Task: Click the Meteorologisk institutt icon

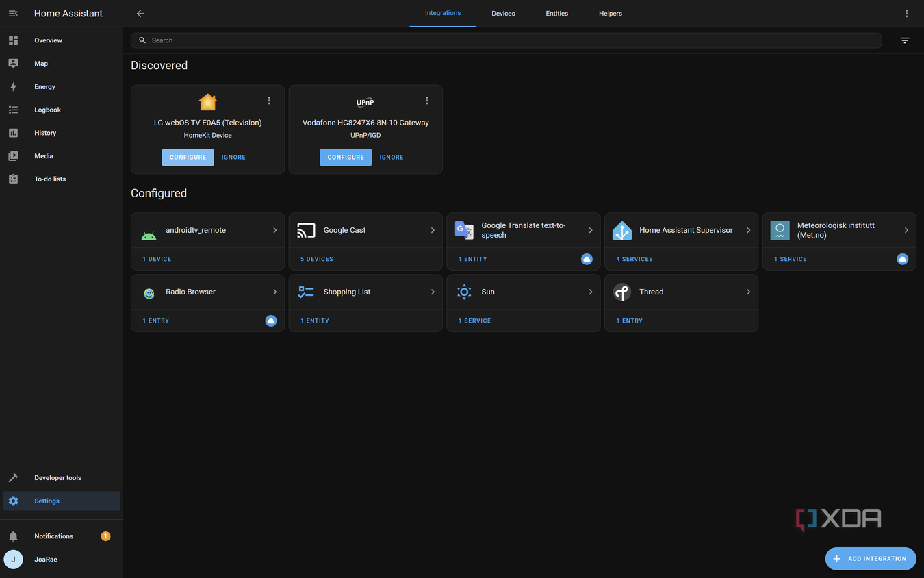Action: [780, 230]
